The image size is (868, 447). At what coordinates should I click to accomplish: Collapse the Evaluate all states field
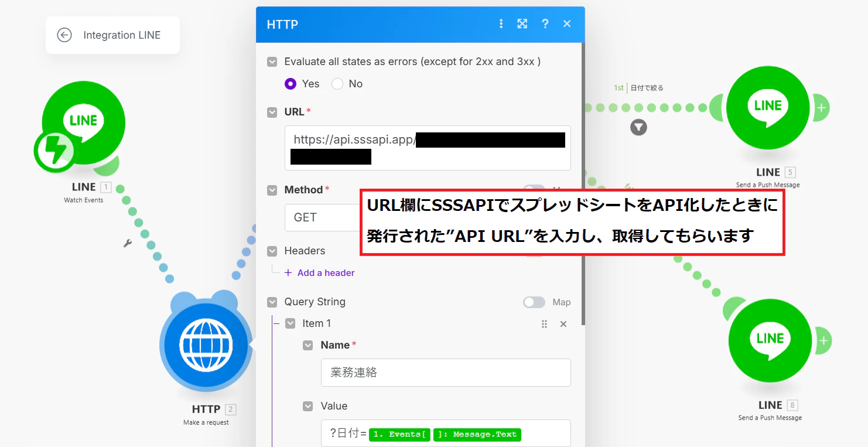click(272, 62)
